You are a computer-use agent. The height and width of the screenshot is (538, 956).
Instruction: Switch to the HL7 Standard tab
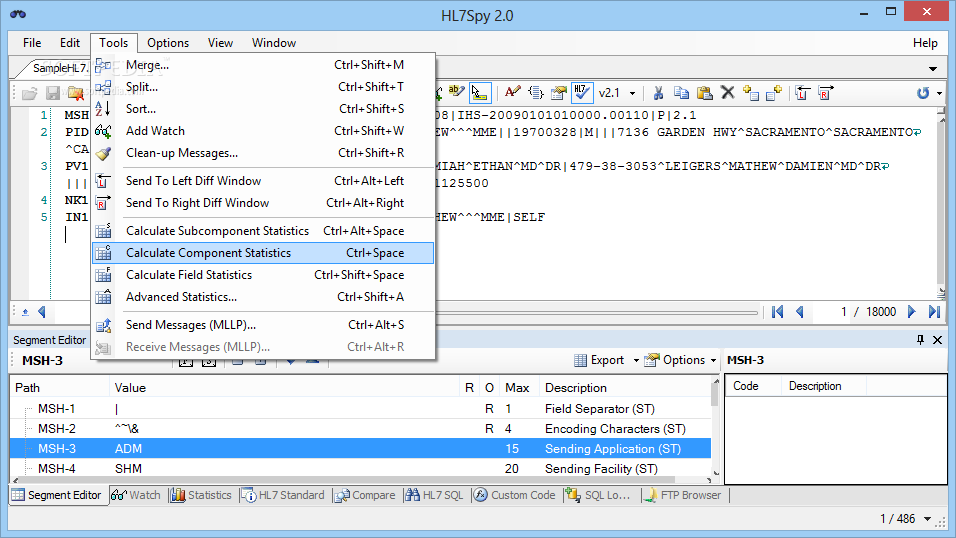284,495
